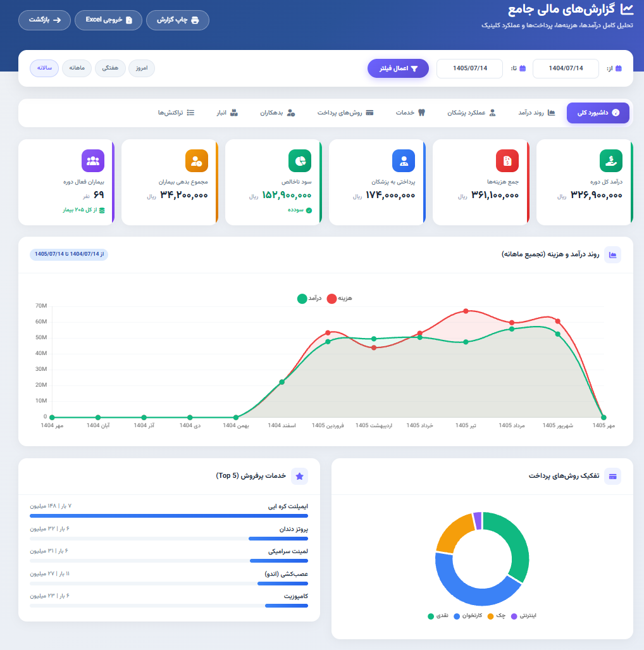Click the calendar icon next to تا:
This screenshot has height=650, width=644.
tap(523, 68)
